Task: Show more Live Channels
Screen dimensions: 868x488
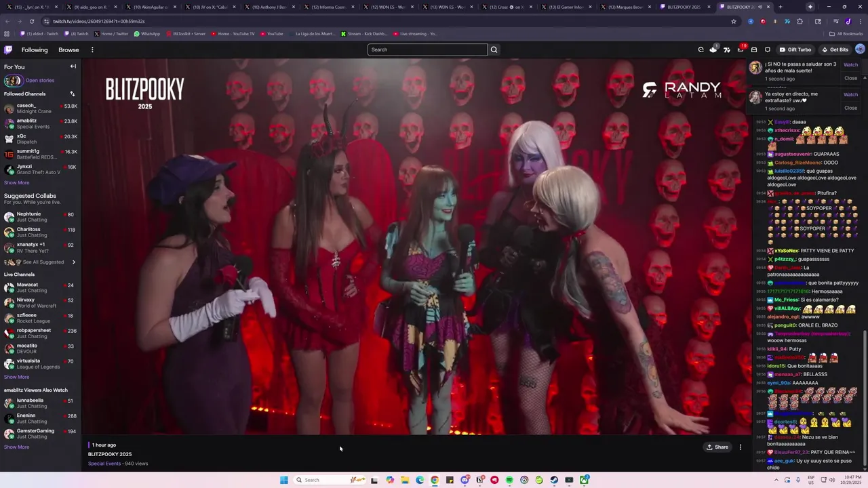Action: click(x=16, y=377)
